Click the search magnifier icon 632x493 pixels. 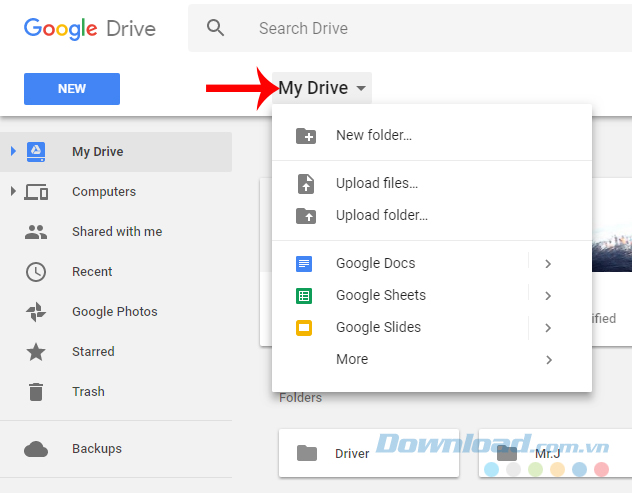(x=215, y=28)
